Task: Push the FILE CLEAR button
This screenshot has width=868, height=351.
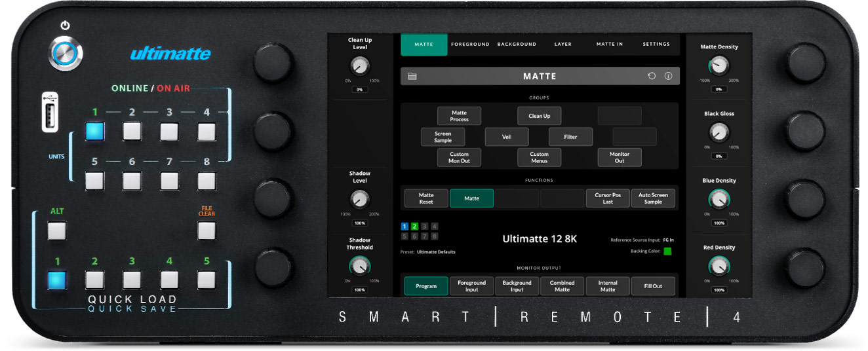Action: point(207,231)
